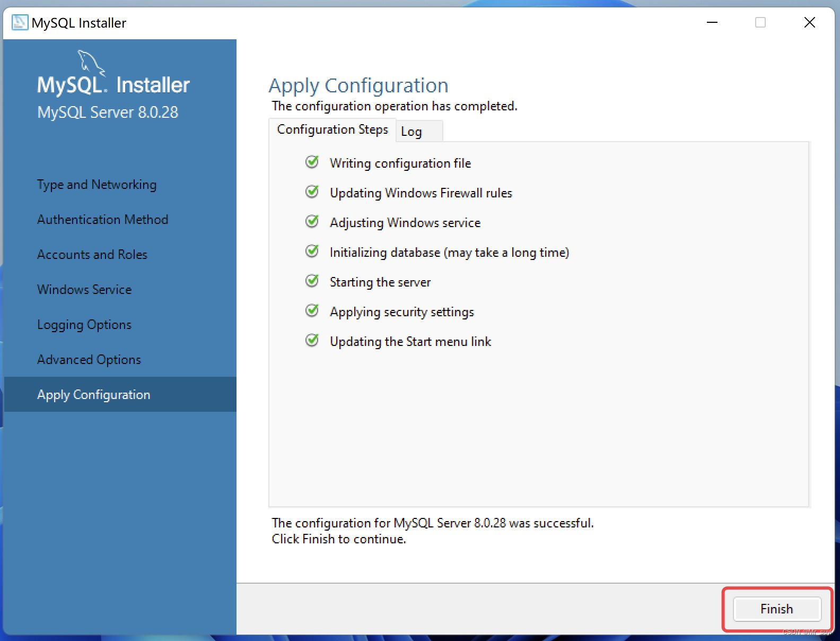Click the Finish button
Viewport: 840px width, 641px height.
777,609
